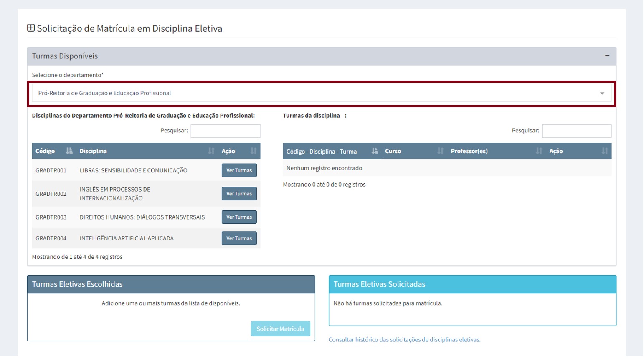View classes for LIBRAS: Sensibilidade e Comunicação

coord(239,170)
